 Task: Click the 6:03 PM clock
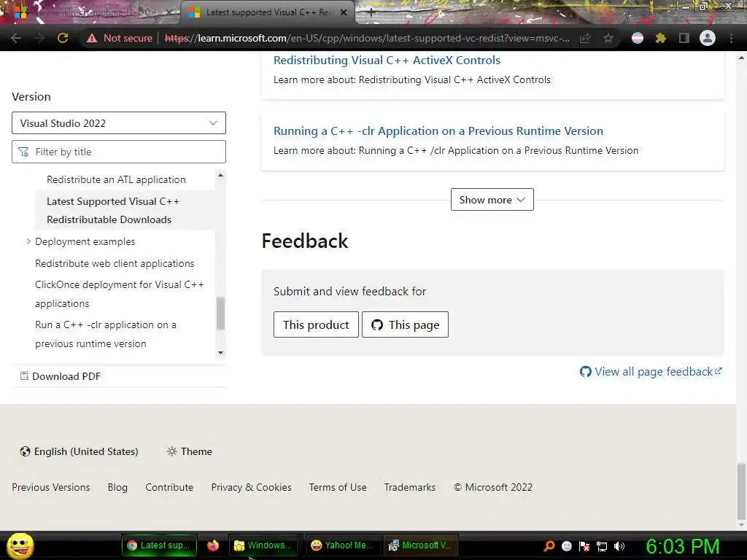point(682,546)
